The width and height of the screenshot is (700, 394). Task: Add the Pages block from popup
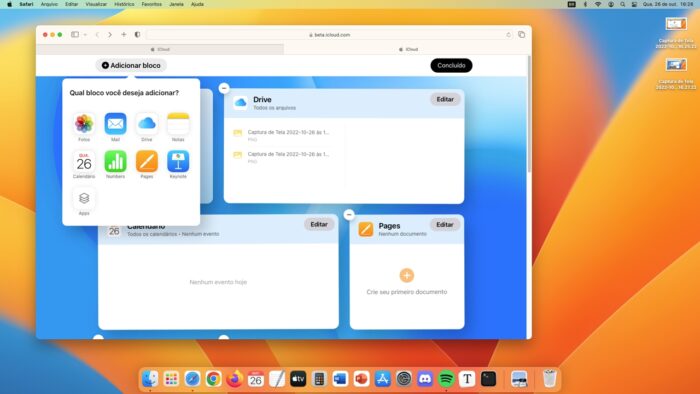[x=146, y=161]
